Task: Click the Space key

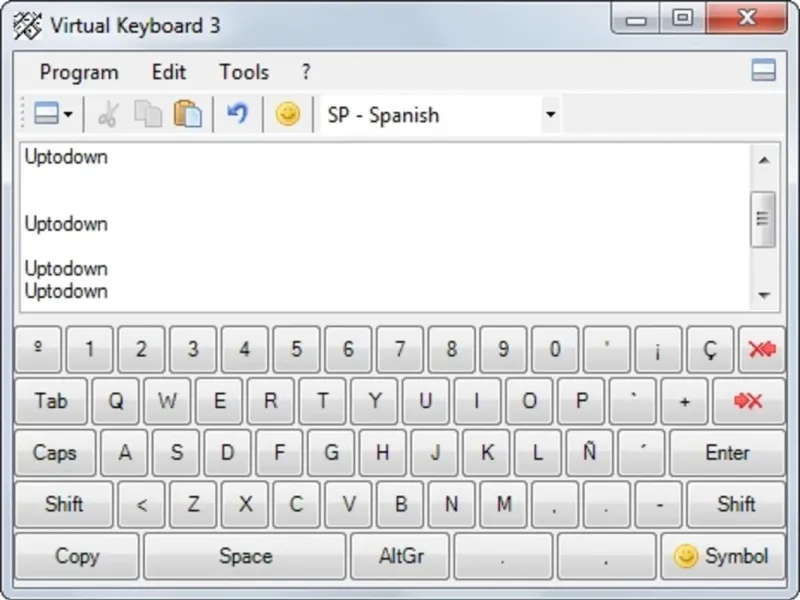Action: pyautogui.click(x=245, y=556)
